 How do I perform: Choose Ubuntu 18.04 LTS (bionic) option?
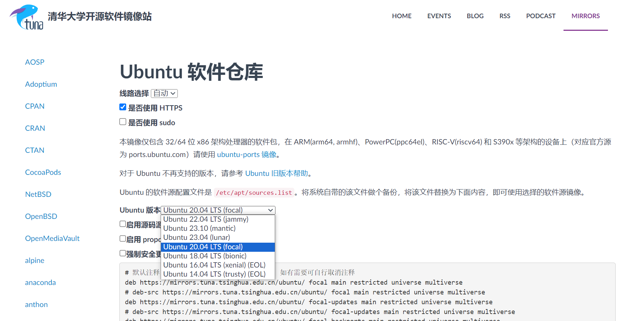218,256
